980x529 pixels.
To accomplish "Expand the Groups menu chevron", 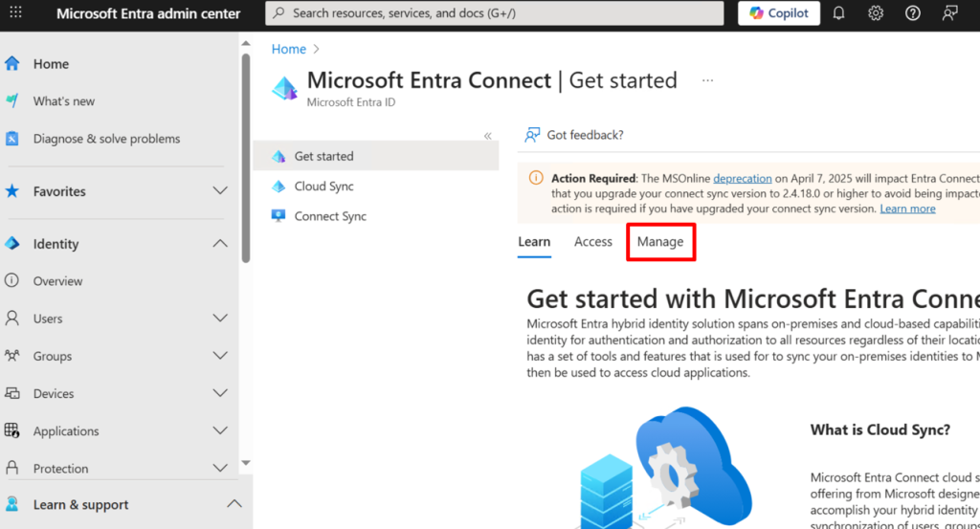I will 220,355.
